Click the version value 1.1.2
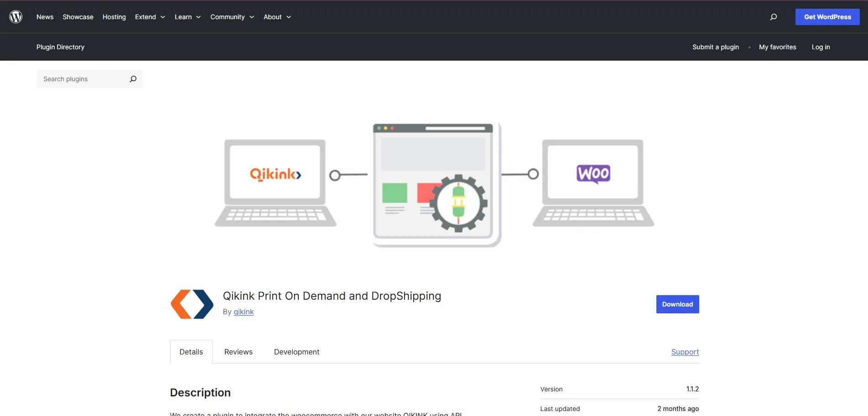This screenshot has height=416, width=868. coord(692,389)
